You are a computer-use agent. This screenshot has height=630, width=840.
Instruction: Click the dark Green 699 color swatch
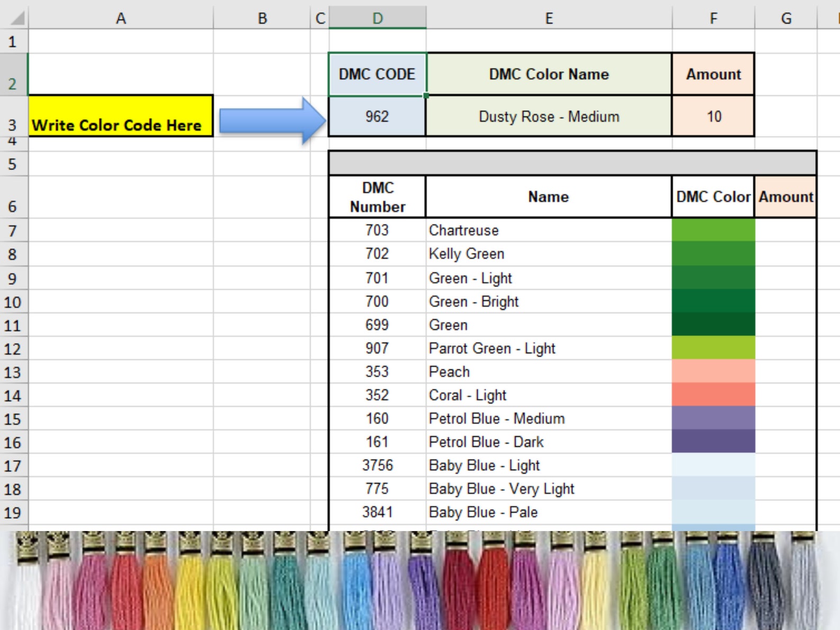click(713, 324)
